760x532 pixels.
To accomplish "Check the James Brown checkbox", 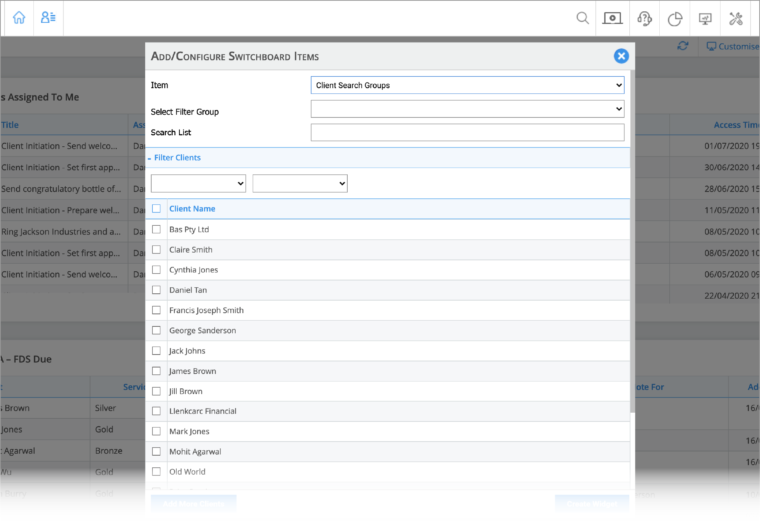I will pyautogui.click(x=156, y=371).
